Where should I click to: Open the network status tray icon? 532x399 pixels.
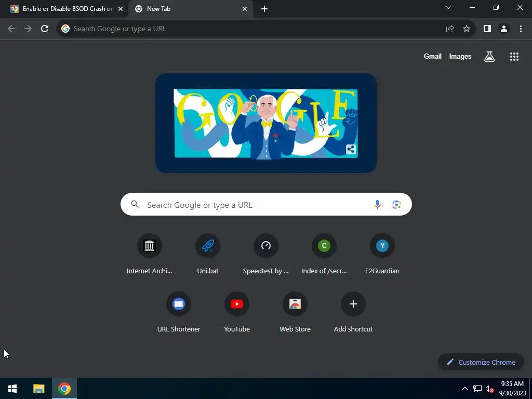tap(477, 389)
